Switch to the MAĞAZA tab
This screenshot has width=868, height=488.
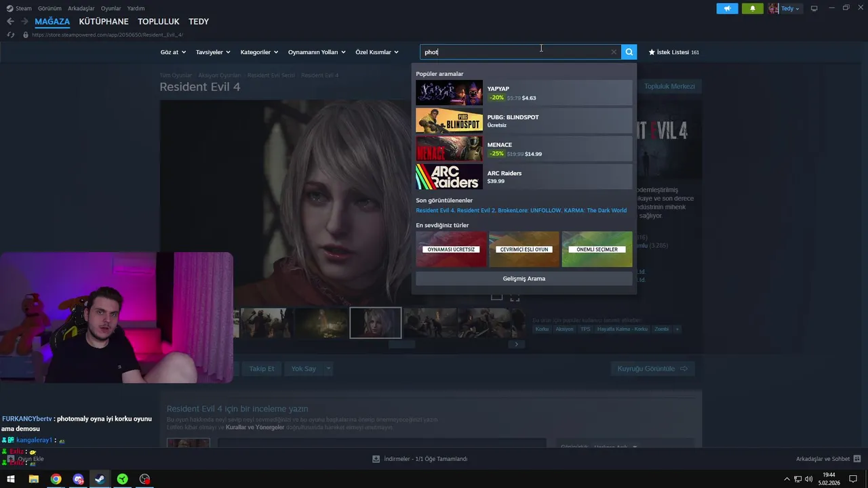(x=52, y=22)
